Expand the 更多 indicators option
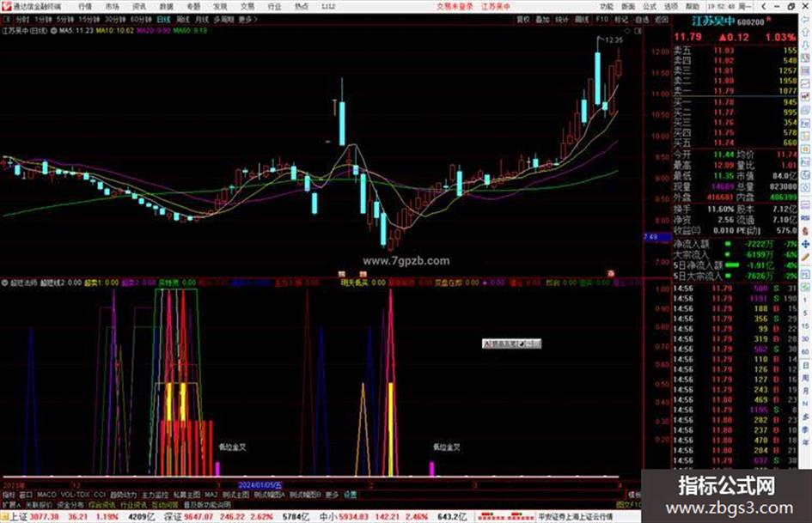This screenshot has height=523, width=812. [x=332, y=495]
